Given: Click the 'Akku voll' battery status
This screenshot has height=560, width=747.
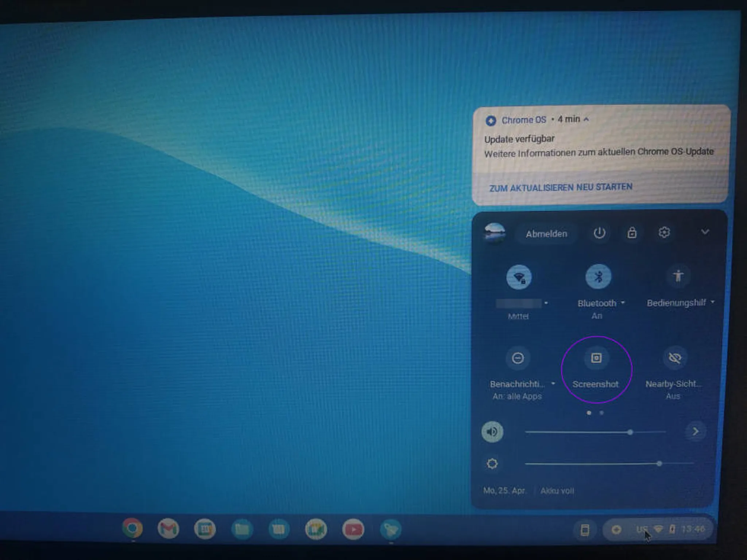Looking at the screenshot, I should (x=557, y=491).
